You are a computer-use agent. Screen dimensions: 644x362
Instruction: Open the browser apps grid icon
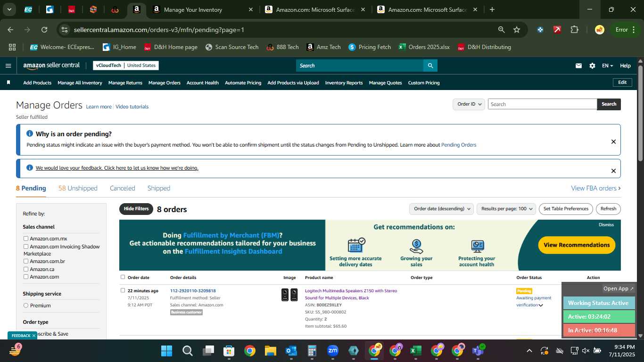tap(12, 47)
